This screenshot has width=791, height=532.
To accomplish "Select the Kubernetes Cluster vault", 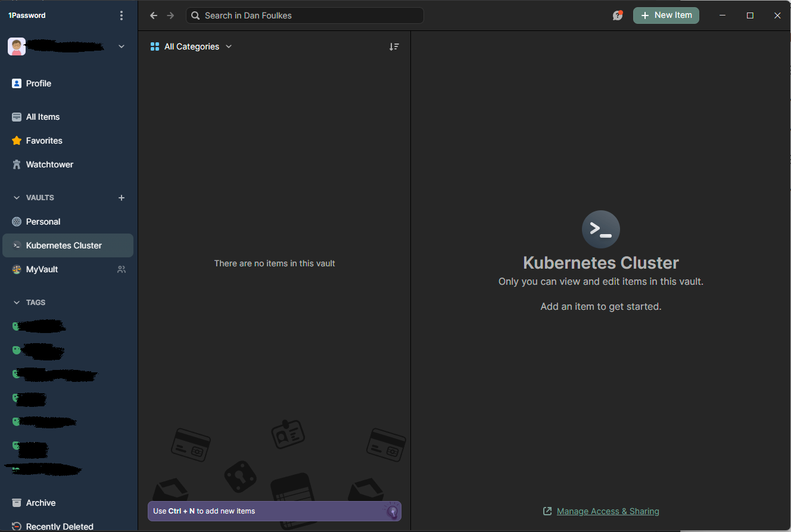I will tap(63, 245).
